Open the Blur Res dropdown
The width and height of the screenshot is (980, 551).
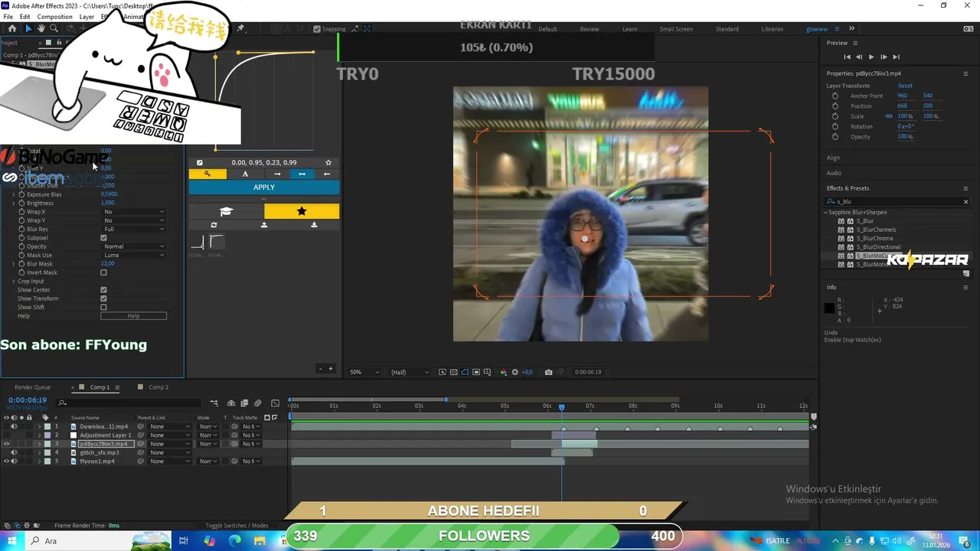point(133,230)
